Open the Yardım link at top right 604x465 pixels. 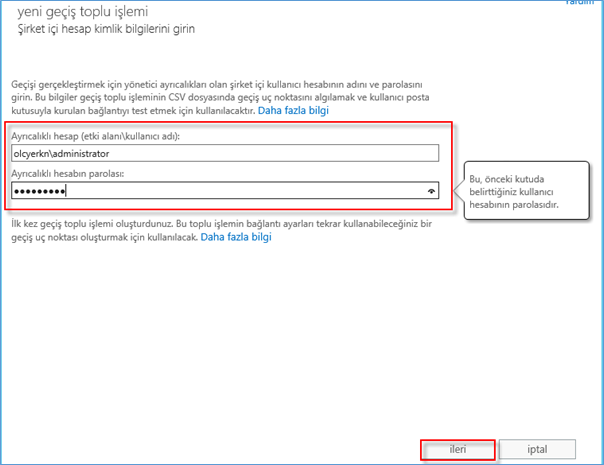coord(580,2)
